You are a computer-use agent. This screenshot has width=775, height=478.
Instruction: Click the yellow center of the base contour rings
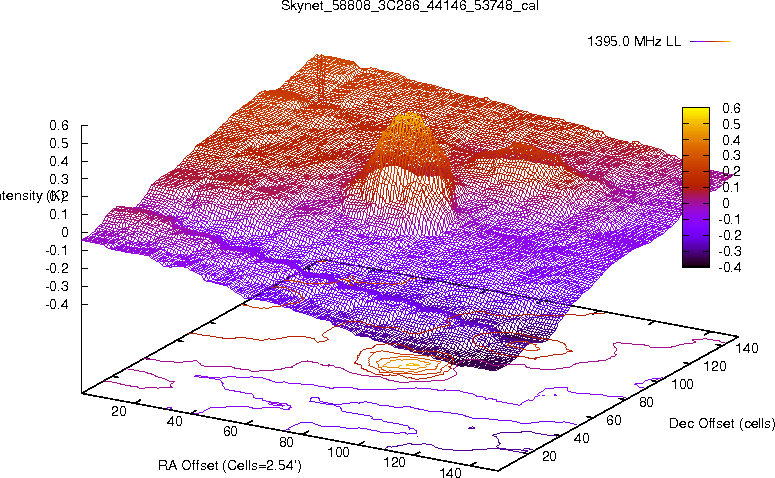click(x=410, y=365)
